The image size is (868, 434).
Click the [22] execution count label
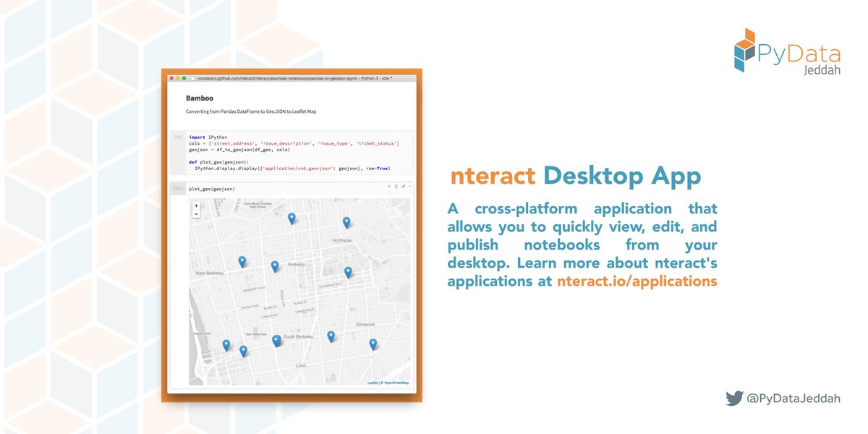point(177,189)
